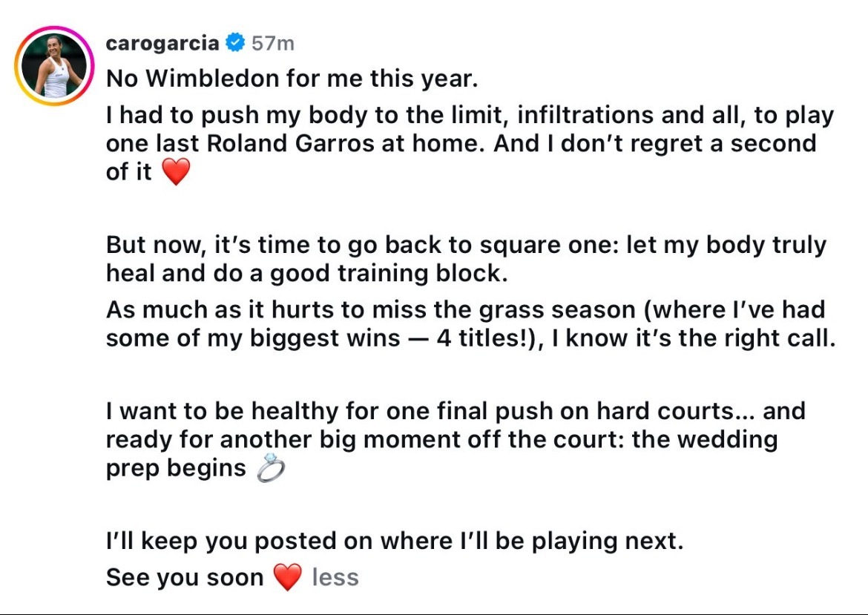
Task: Click the '4 titles!' text line
Action: (x=470, y=338)
